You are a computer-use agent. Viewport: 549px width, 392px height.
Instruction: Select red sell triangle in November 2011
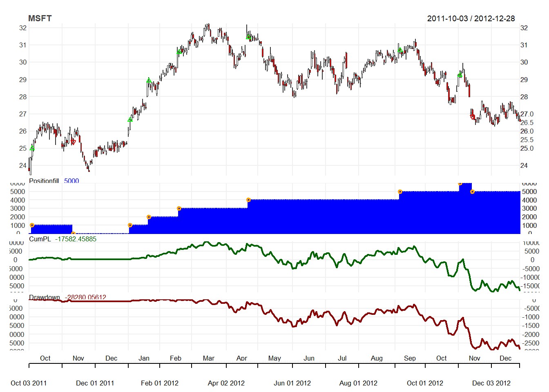(74, 142)
